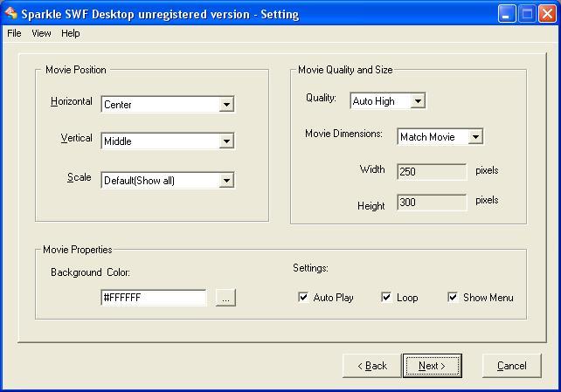The width and height of the screenshot is (561, 392).
Task: Maximize the Sparkle SWF Desktop window
Action: click(527, 14)
